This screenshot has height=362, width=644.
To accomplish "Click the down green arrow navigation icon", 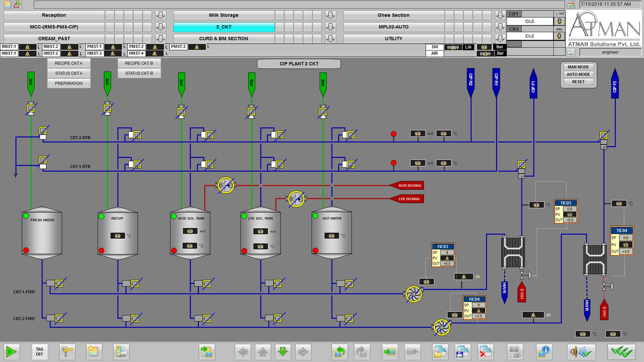I will tap(283, 352).
